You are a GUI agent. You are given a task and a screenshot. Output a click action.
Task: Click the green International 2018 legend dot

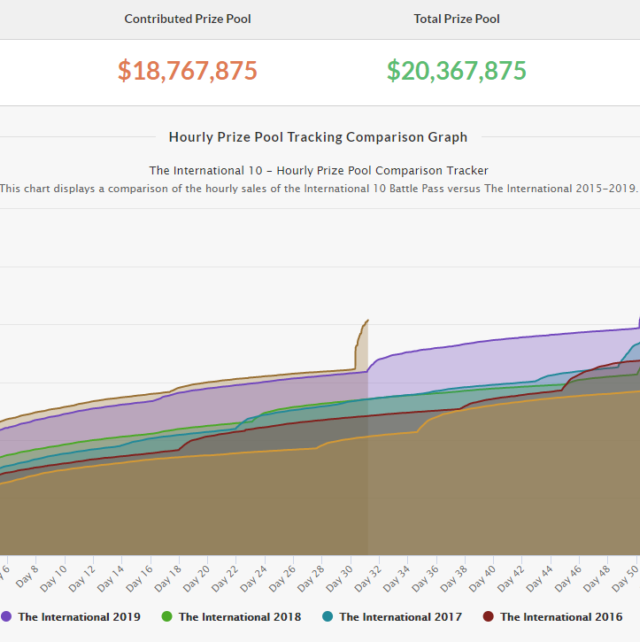click(x=167, y=617)
